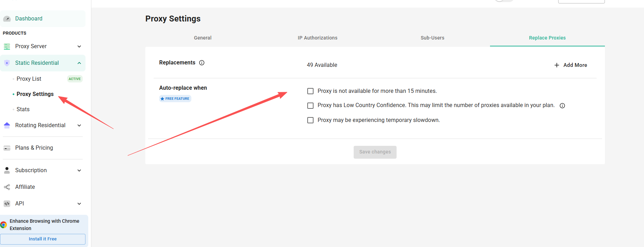
Task: Click the Affiliate share icon
Action: click(7, 187)
